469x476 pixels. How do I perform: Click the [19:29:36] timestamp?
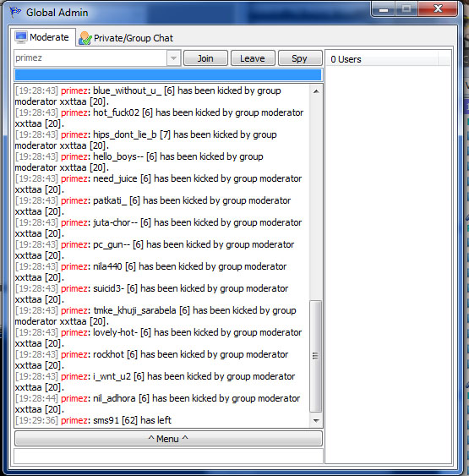[36, 420]
